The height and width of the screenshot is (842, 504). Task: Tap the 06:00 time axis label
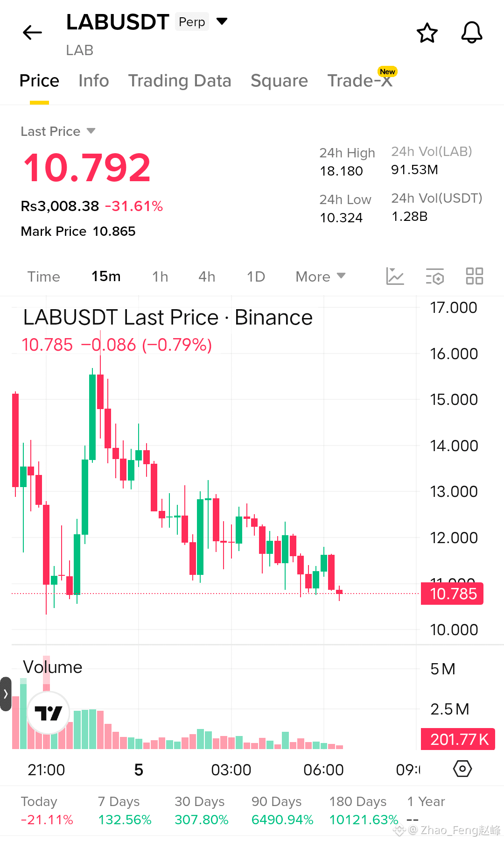[323, 770]
